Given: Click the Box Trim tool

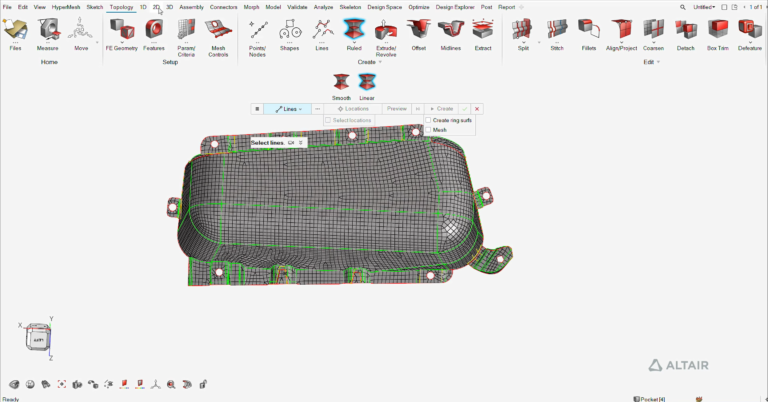Looking at the screenshot, I should click(x=718, y=30).
